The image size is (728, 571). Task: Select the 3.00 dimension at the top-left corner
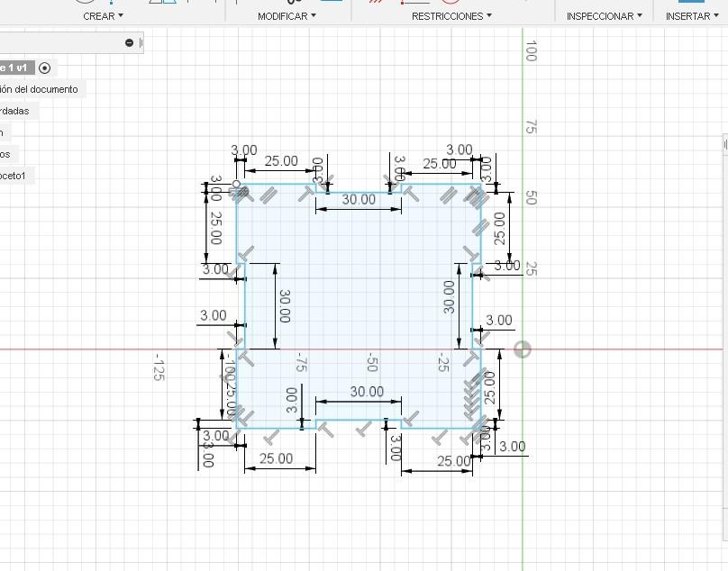click(244, 150)
